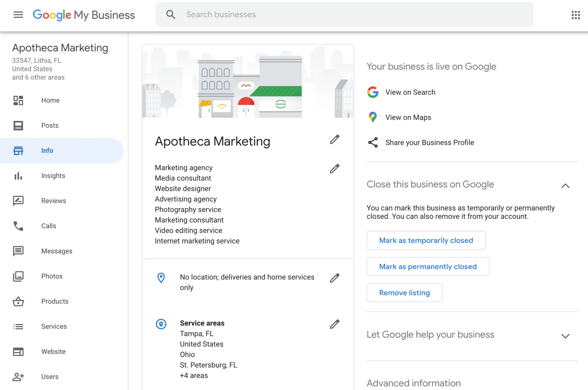Open the Photos panel icon

pyautogui.click(x=18, y=276)
